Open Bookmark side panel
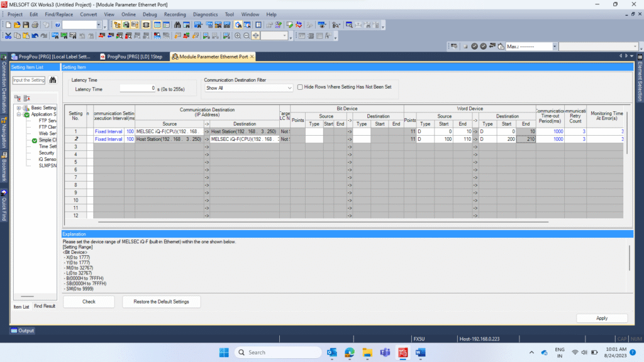Viewport: 644px width, 362px height. (x=4, y=167)
